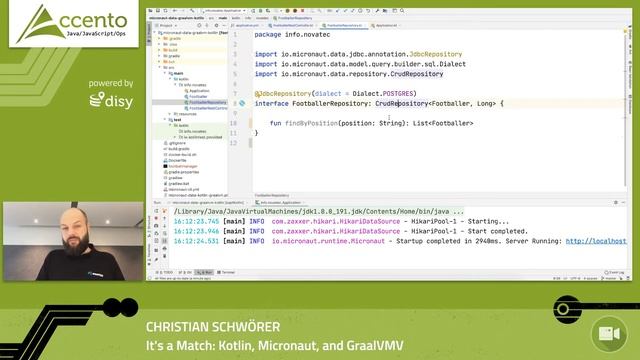Click the speaker webcam thumbnail
Screen dimensions: 640x360
[73, 241]
